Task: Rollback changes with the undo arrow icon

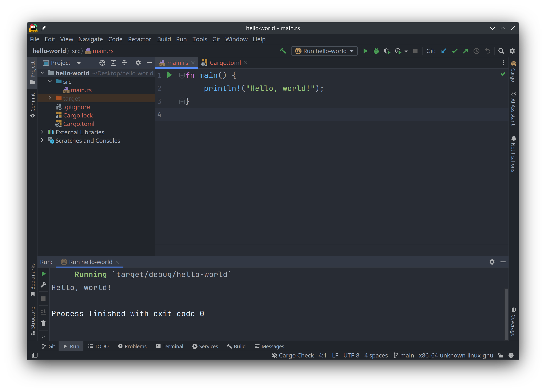Action: (x=488, y=51)
